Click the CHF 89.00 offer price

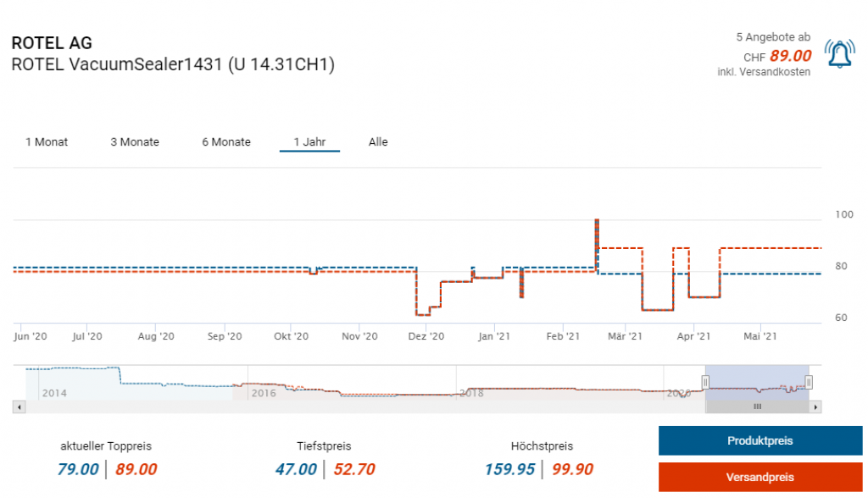click(790, 56)
